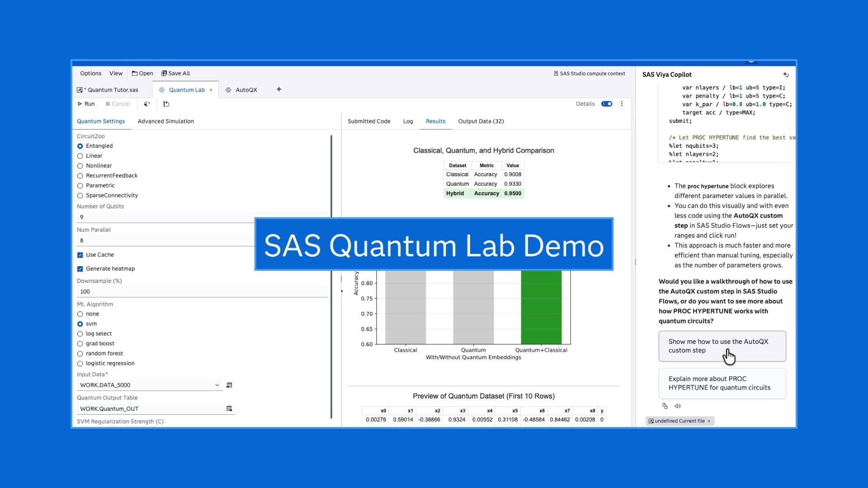Toggle the Details switch
Screen dimensions: 868x488
(x=607, y=104)
